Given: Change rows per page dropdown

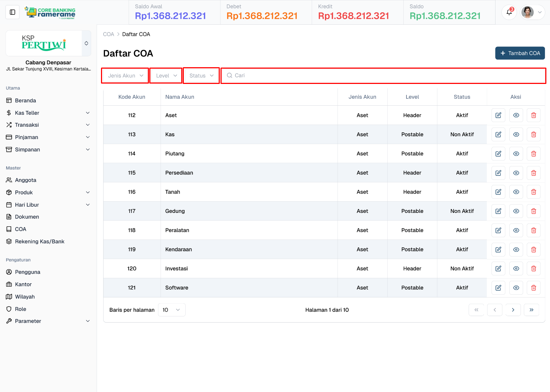Looking at the screenshot, I should (x=171, y=310).
